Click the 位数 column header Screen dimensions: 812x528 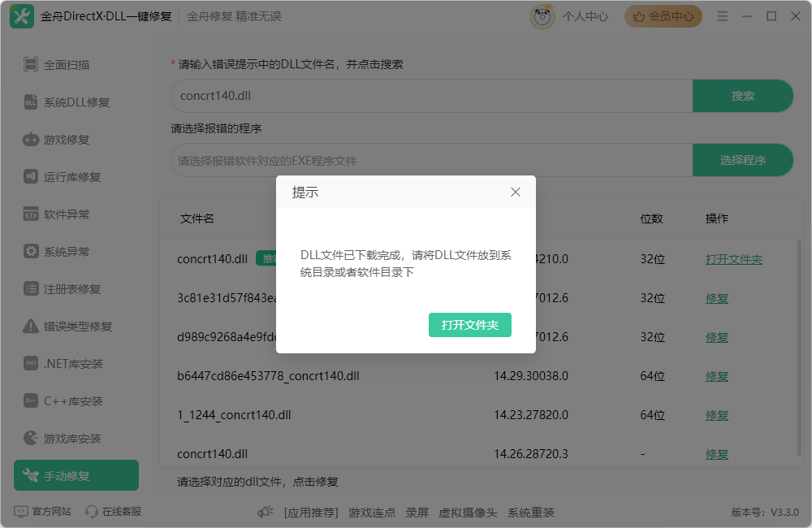pyautogui.click(x=651, y=219)
